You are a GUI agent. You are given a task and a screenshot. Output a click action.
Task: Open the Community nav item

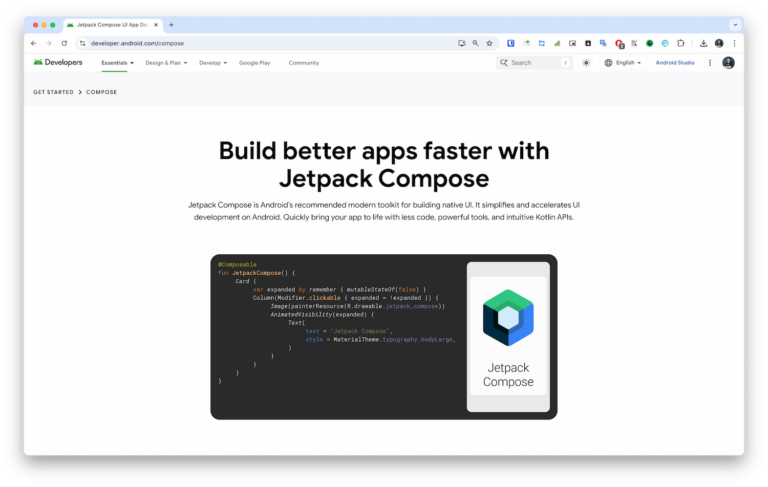304,63
